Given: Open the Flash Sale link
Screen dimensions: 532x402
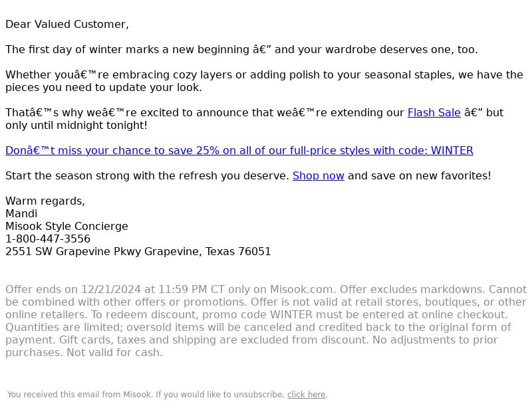Looking at the screenshot, I should pos(434,112).
